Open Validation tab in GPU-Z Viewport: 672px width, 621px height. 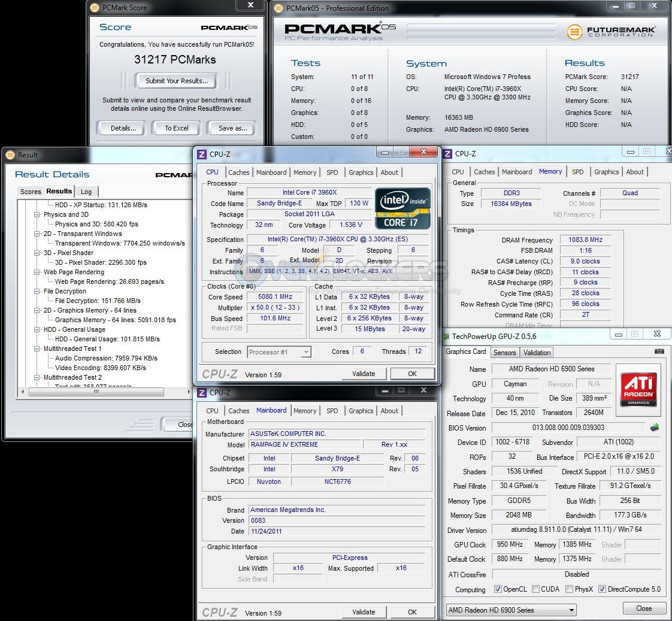537,352
